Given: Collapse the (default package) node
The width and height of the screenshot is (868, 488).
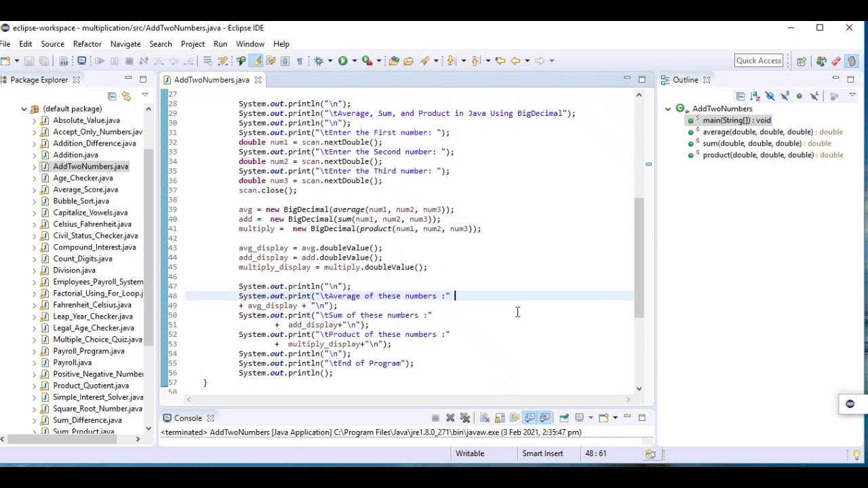Looking at the screenshot, I should click(24, 108).
